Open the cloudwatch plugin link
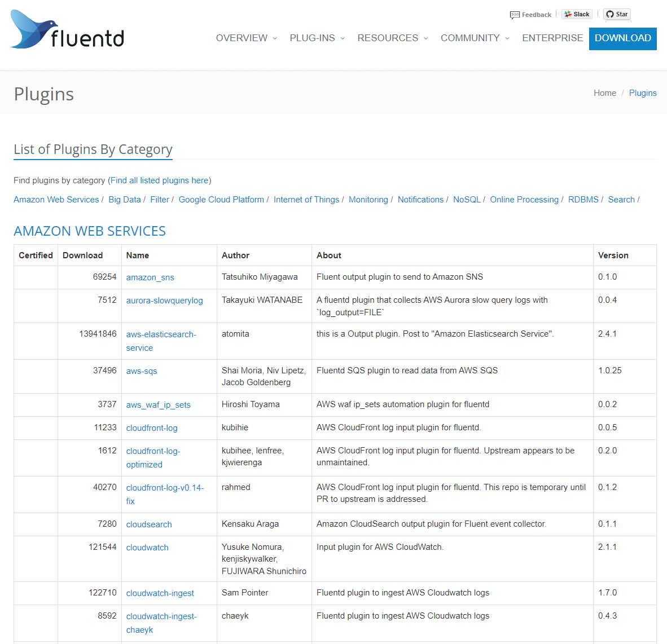This screenshot has height=644, width=667. point(147,548)
